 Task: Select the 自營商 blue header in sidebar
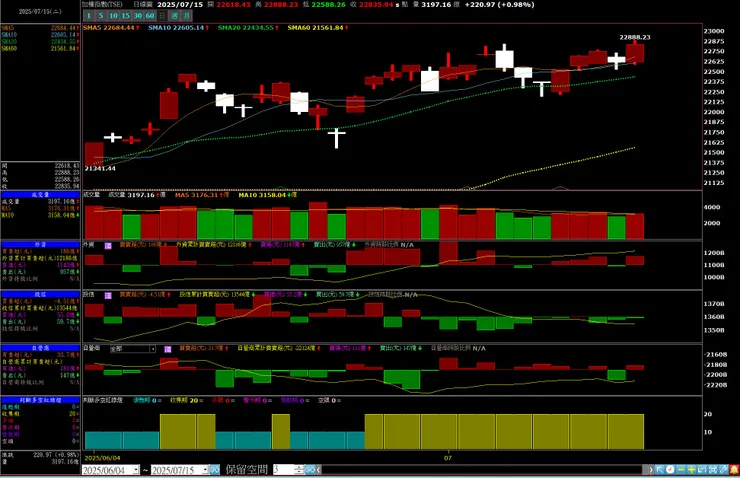(x=41, y=348)
